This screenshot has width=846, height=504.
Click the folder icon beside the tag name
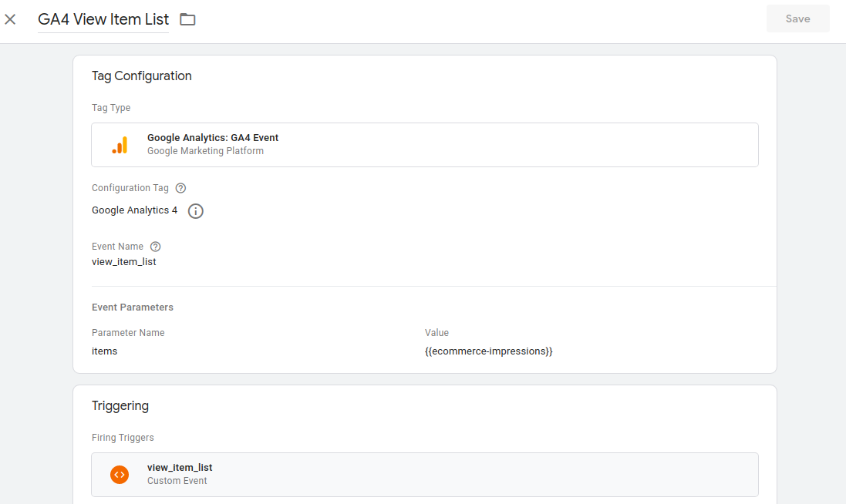(187, 19)
